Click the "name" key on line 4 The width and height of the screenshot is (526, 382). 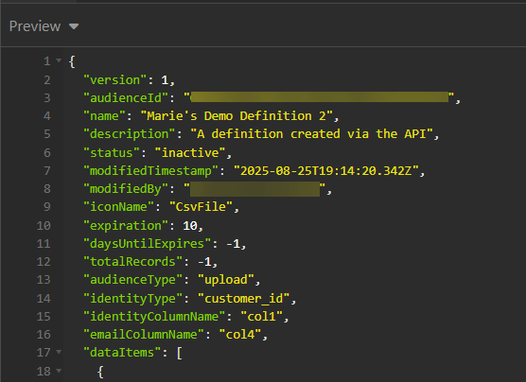point(104,116)
